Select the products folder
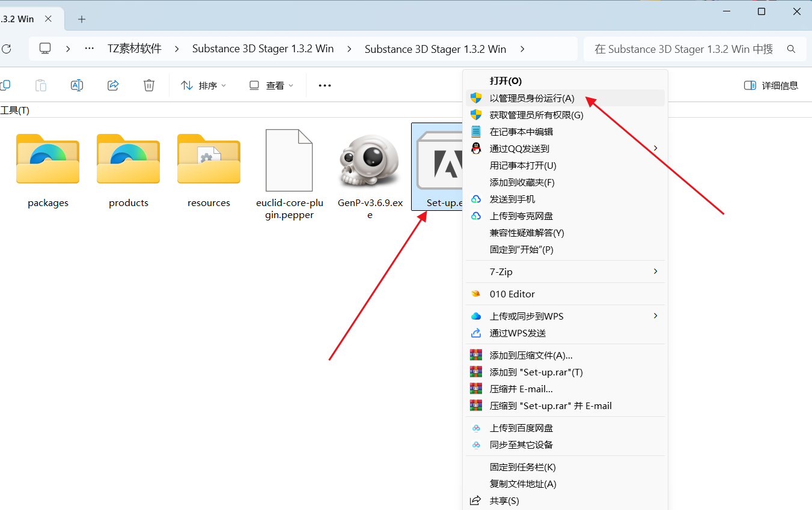This screenshot has height=510, width=812. tap(128, 170)
